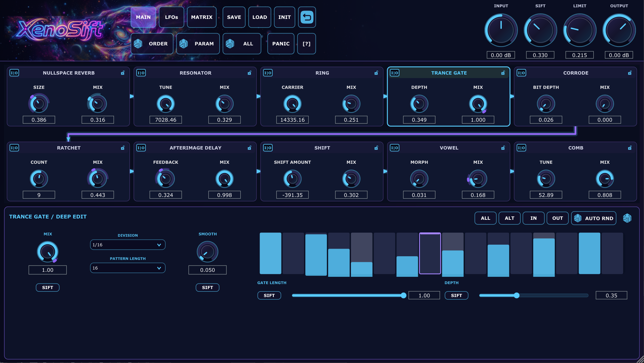Click the INIT button
The width and height of the screenshot is (644, 363).
pos(284,17)
